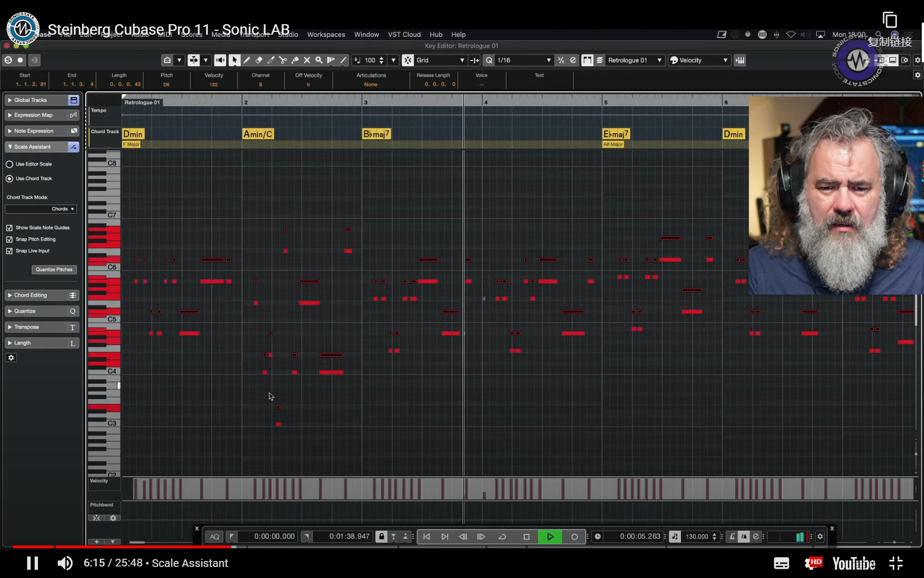This screenshot has height=578, width=924.
Task: Click the Record transport button
Action: coord(575,537)
